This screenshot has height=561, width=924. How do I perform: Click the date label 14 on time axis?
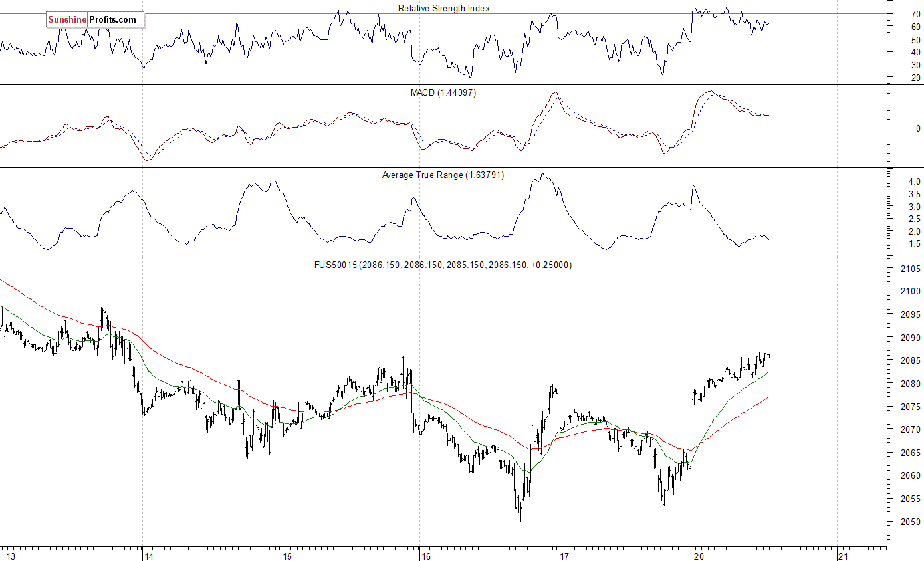tap(149, 556)
